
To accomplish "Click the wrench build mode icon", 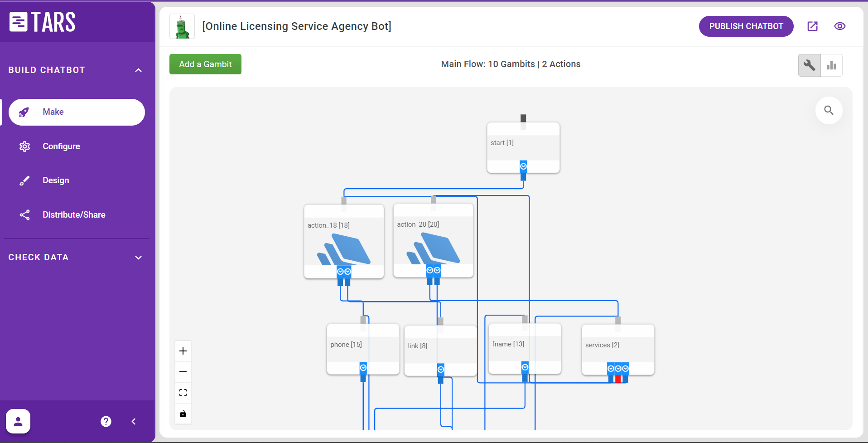I will coord(809,65).
